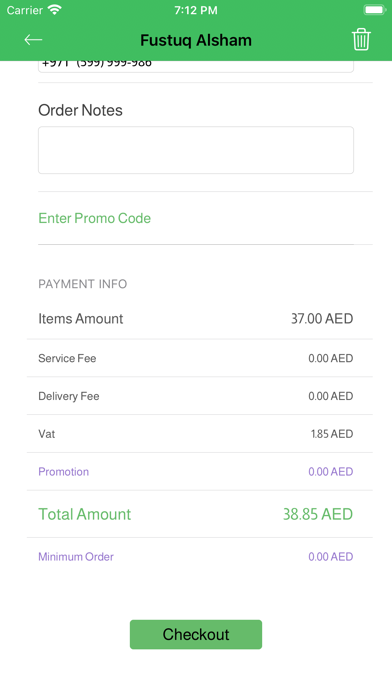Tap the PAYMENT INFO section header

(x=83, y=284)
